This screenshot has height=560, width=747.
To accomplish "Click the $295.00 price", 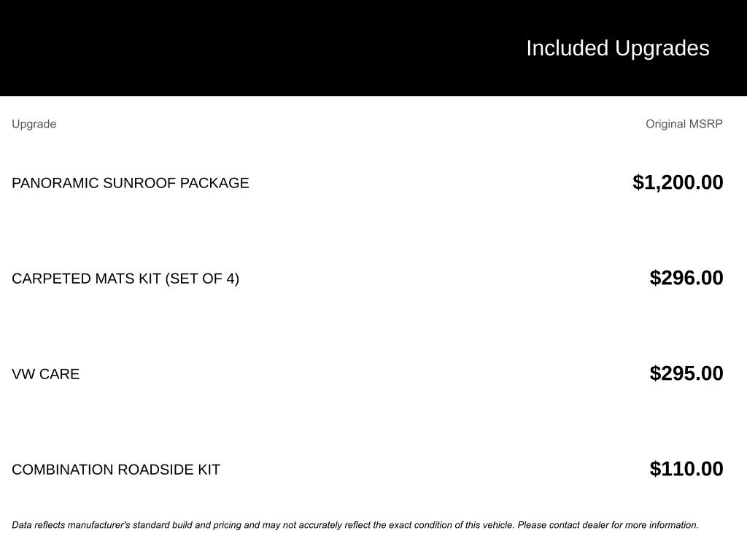I will [686, 373].
